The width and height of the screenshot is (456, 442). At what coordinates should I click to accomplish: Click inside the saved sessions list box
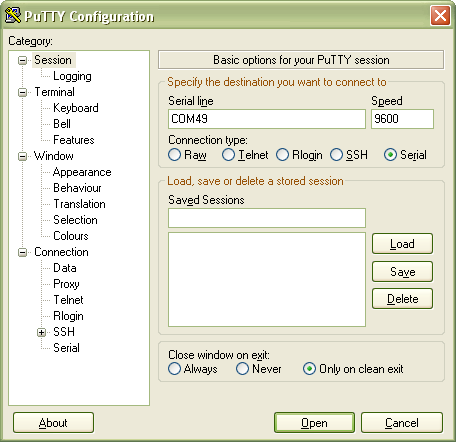pos(267,279)
